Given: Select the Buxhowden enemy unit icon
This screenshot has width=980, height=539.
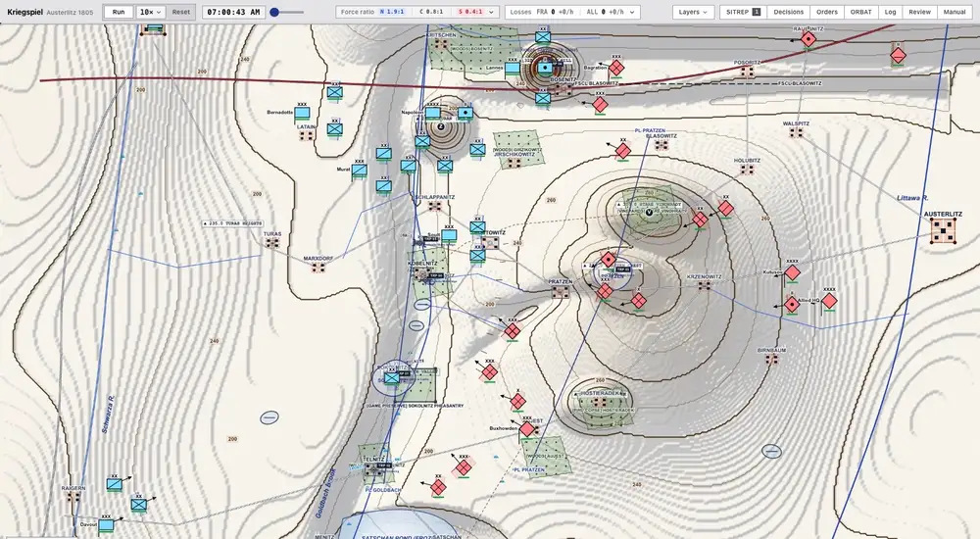Looking at the screenshot, I should click(x=527, y=429).
